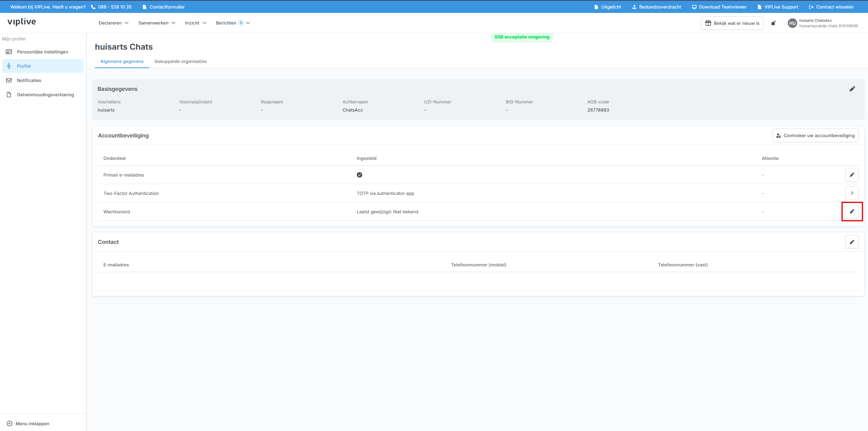This screenshot has width=868, height=431.
Task: Switch to Gekoppelde organisaties tab
Action: pyautogui.click(x=181, y=62)
